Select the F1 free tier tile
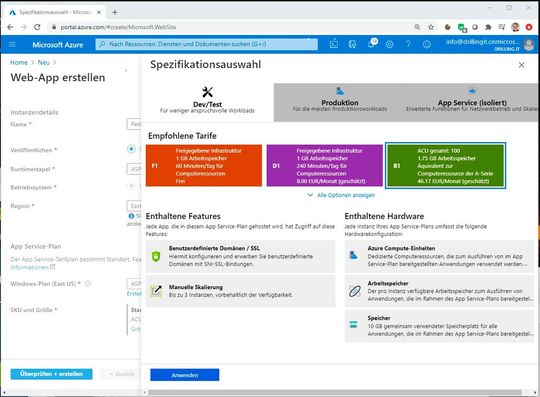The height and width of the screenshot is (397, 540). [204, 166]
